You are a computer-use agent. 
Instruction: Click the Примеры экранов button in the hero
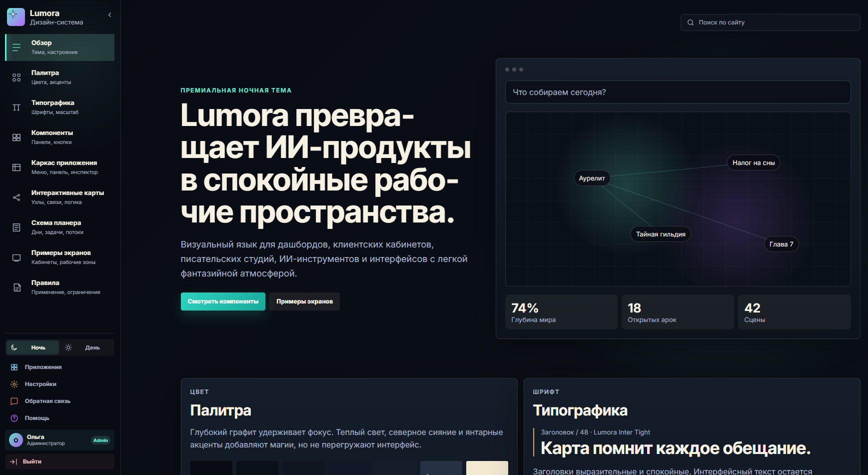tap(304, 301)
